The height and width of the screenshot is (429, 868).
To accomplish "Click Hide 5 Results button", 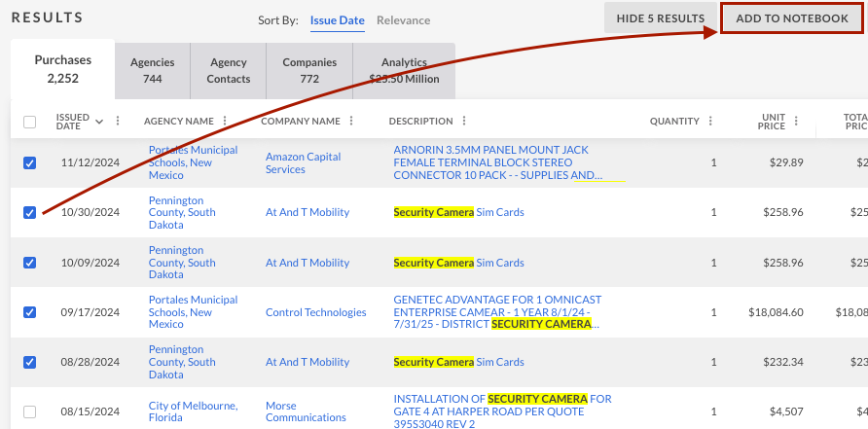I will click(659, 18).
